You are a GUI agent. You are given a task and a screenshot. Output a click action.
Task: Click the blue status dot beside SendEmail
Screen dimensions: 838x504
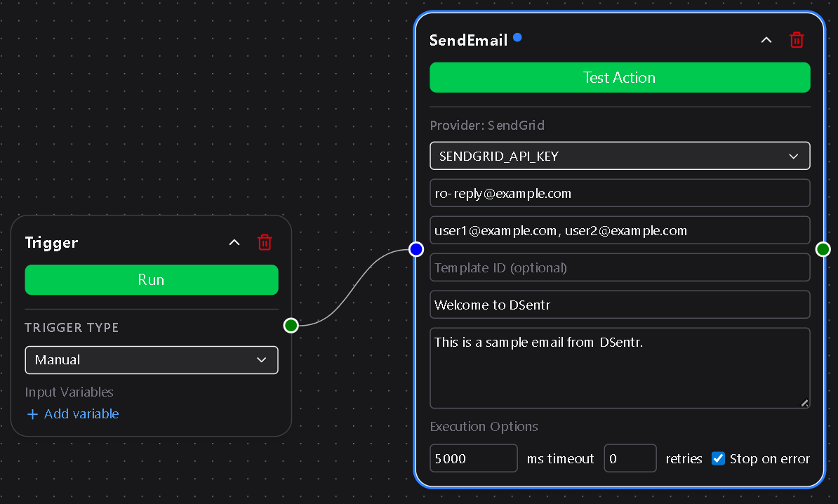click(517, 37)
